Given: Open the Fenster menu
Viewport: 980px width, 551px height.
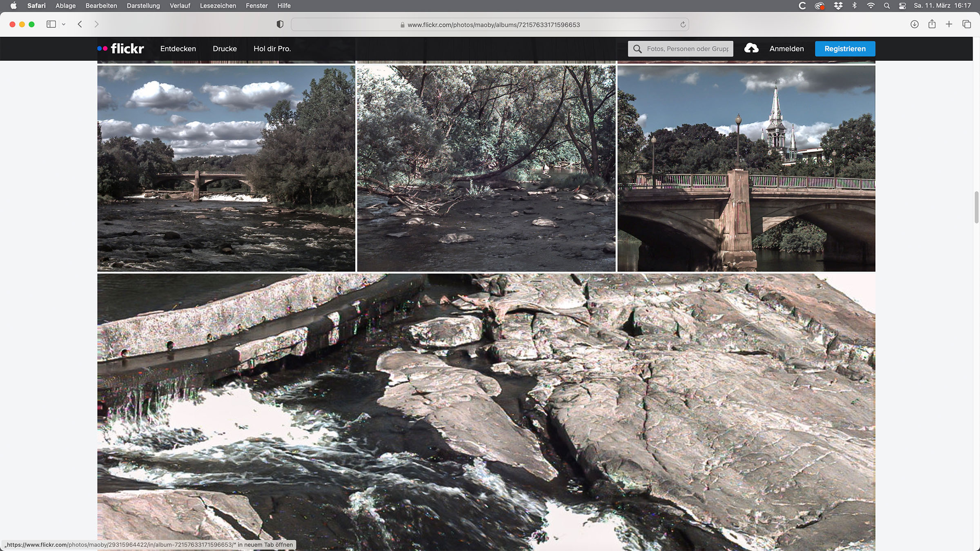Looking at the screenshot, I should pyautogui.click(x=257, y=6).
